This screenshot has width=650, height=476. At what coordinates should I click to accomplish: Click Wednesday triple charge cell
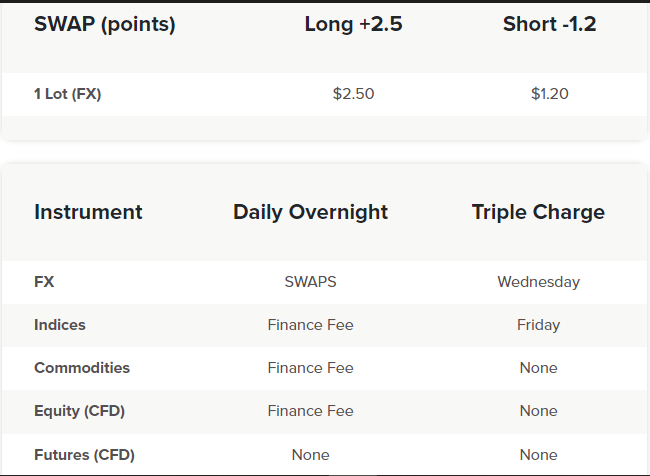coord(538,282)
